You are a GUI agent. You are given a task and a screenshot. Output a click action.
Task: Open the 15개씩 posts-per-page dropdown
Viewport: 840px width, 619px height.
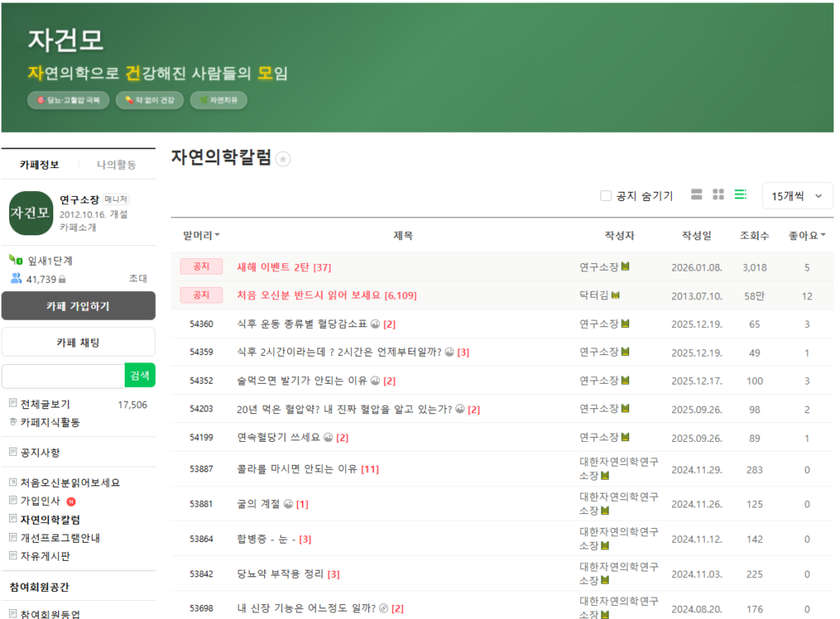797,196
